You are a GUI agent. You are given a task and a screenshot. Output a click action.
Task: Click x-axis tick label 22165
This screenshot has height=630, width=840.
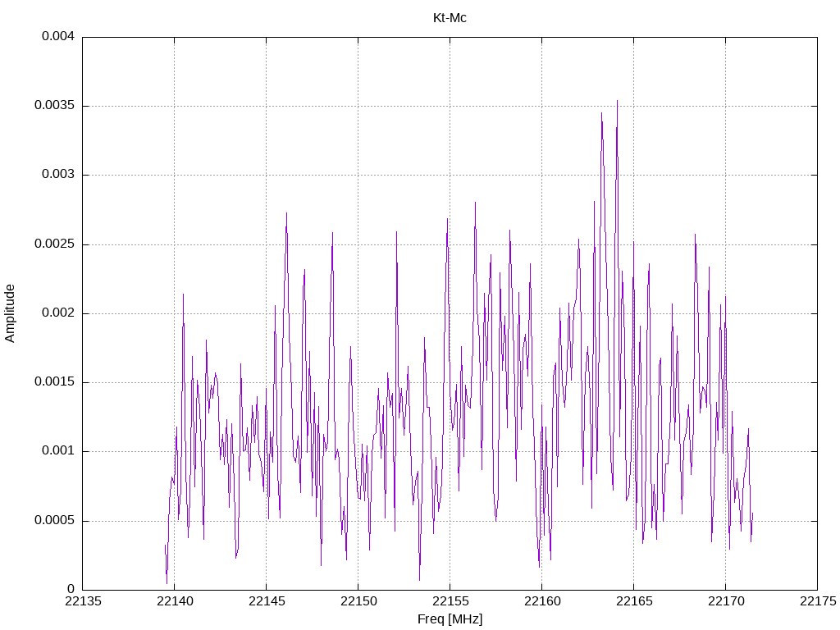[x=634, y=601]
